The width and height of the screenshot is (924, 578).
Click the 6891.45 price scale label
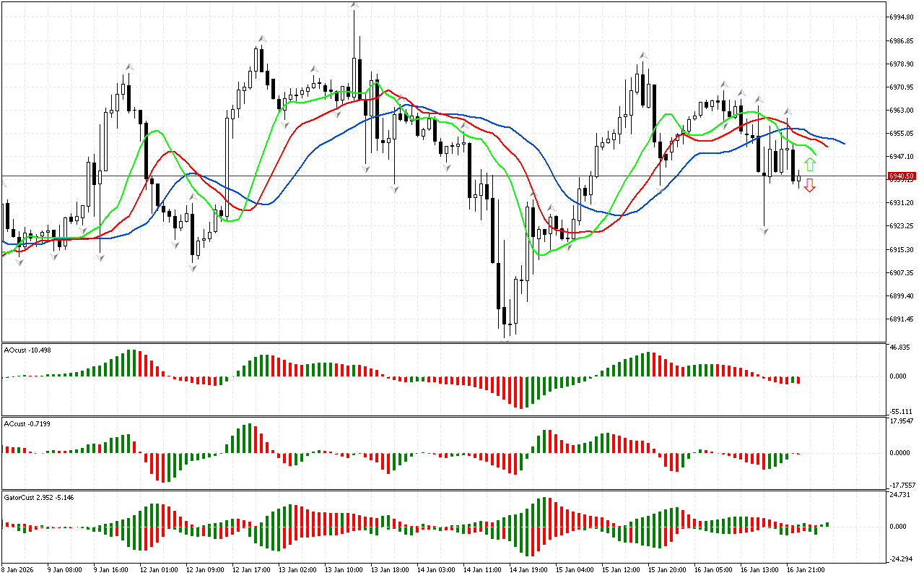coord(902,319)
